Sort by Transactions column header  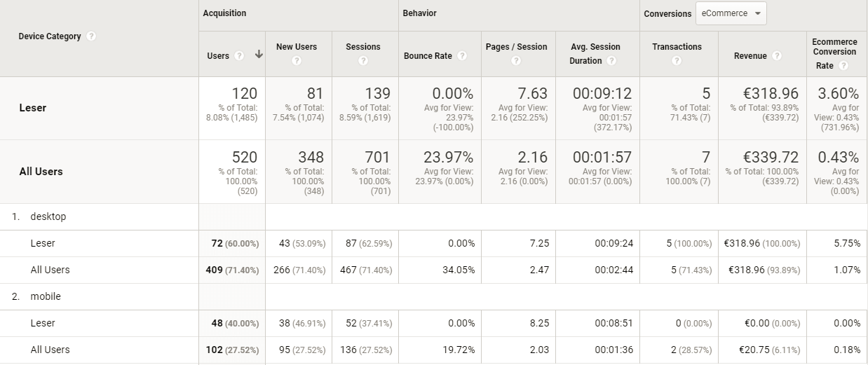click(x=677, y=47)
